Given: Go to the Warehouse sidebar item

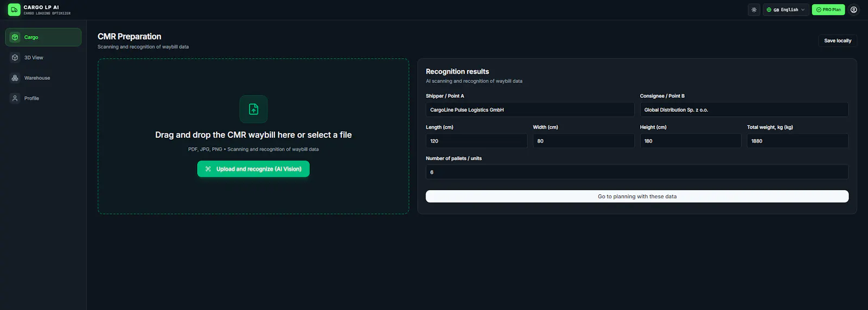Looking at the screenshot, I should click(x=43, y=78).
